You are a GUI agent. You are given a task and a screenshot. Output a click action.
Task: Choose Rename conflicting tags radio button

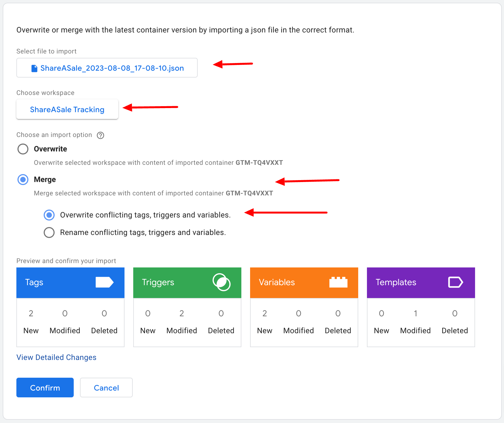coord(49,233)
